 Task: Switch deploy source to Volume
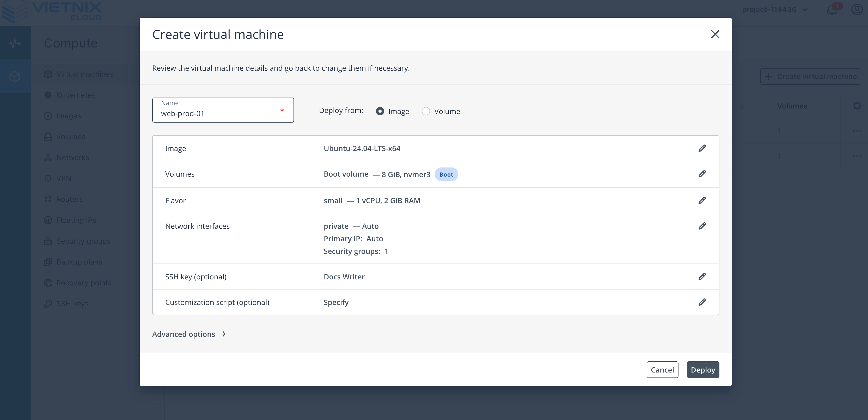(x=426, y=111)
